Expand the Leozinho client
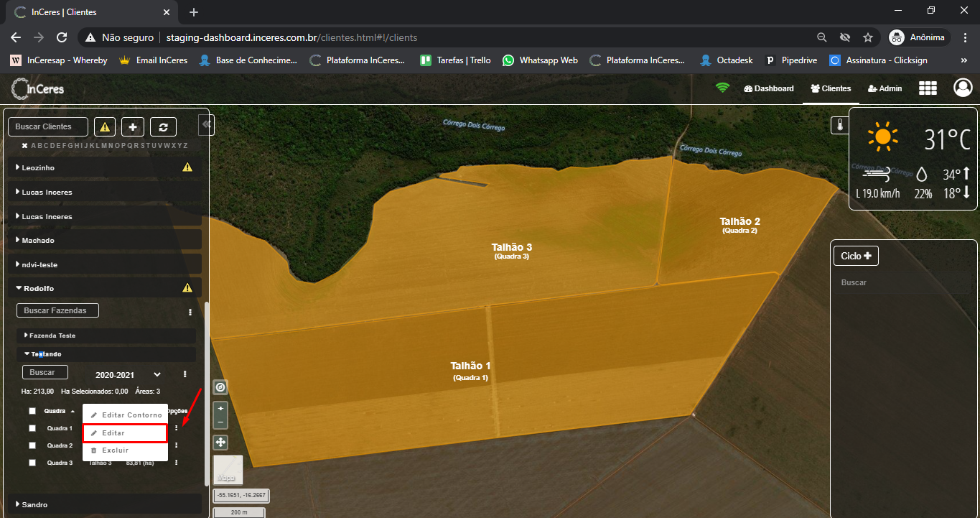 104,167
